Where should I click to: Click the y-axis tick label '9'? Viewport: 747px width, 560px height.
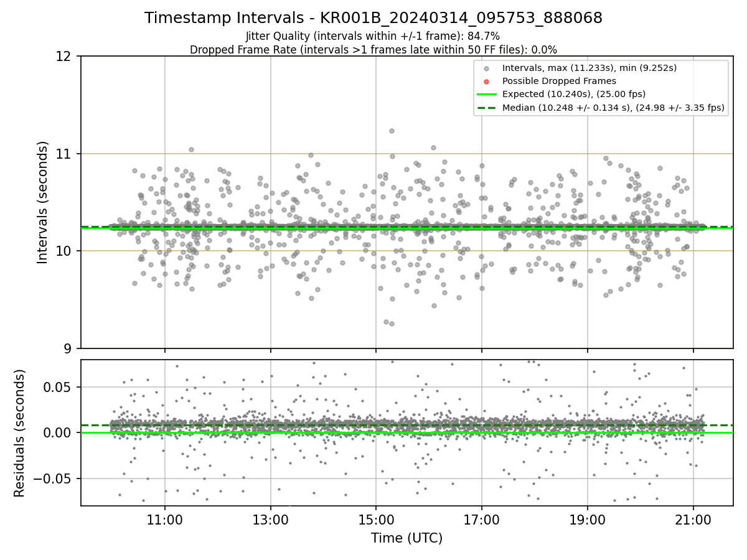pos(69,348)
